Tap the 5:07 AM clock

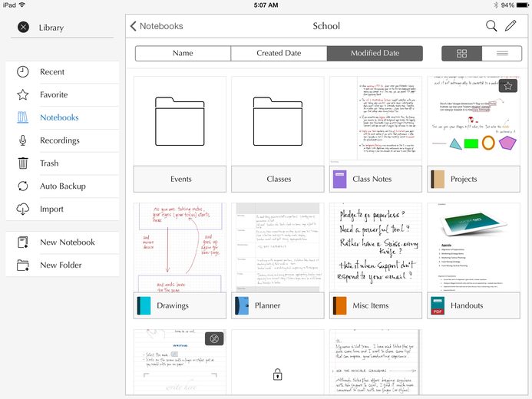266,5
